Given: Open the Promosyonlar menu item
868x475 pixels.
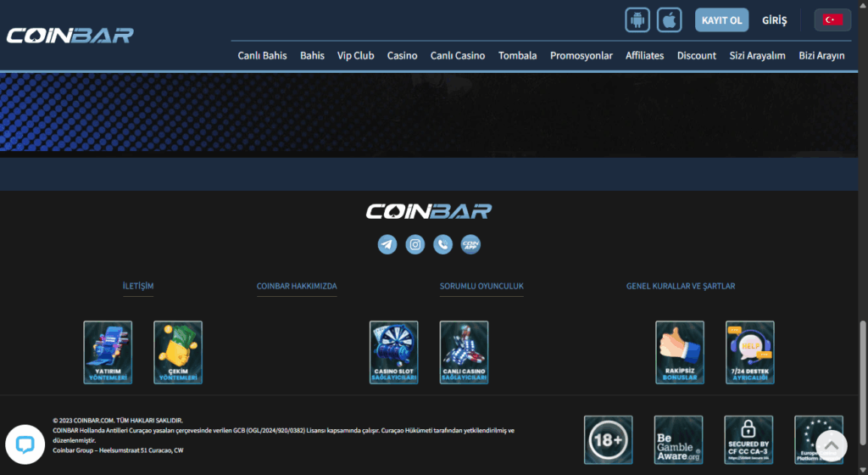Looking at the screenshot, I should [581, 55].
